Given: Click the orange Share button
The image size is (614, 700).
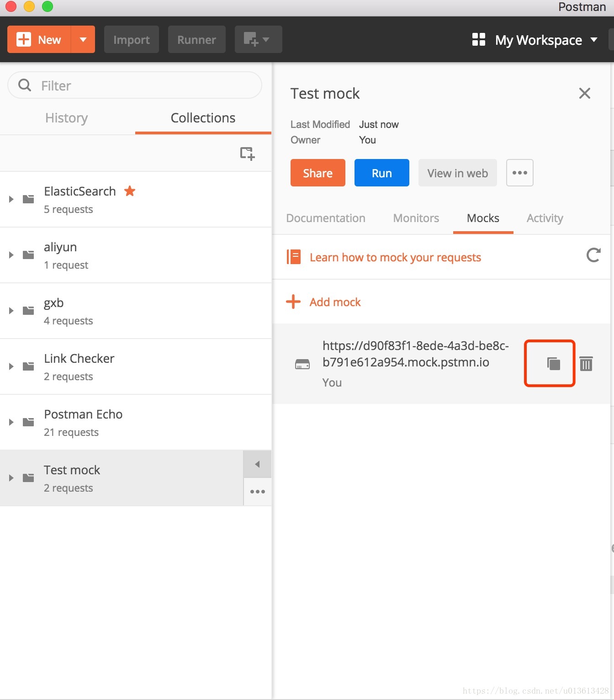Looking at the screenshot, I should tap(318, 173).
